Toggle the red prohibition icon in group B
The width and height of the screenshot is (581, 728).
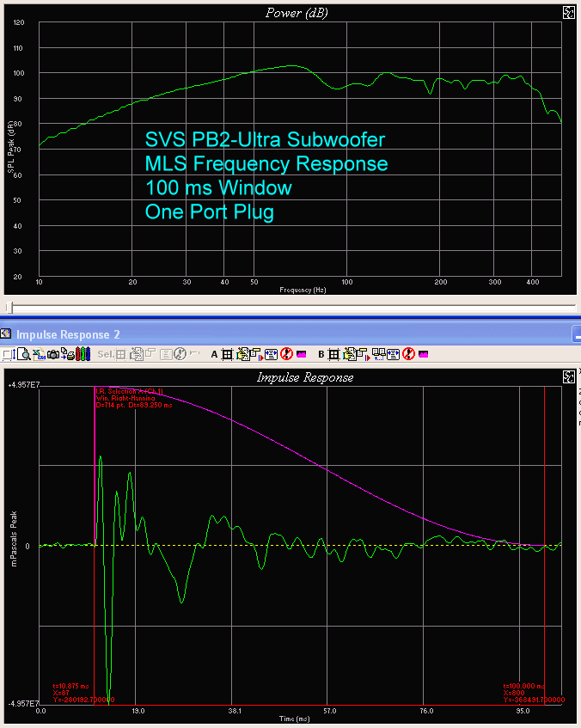tap(408, 353)
